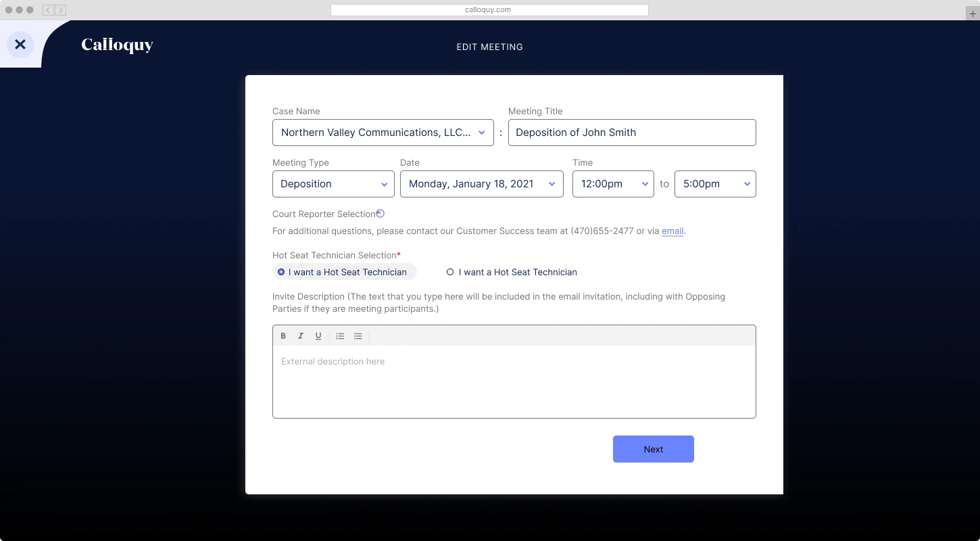
Task: Click the Court Reporter Selection info icon
Action: pos(381,214)
